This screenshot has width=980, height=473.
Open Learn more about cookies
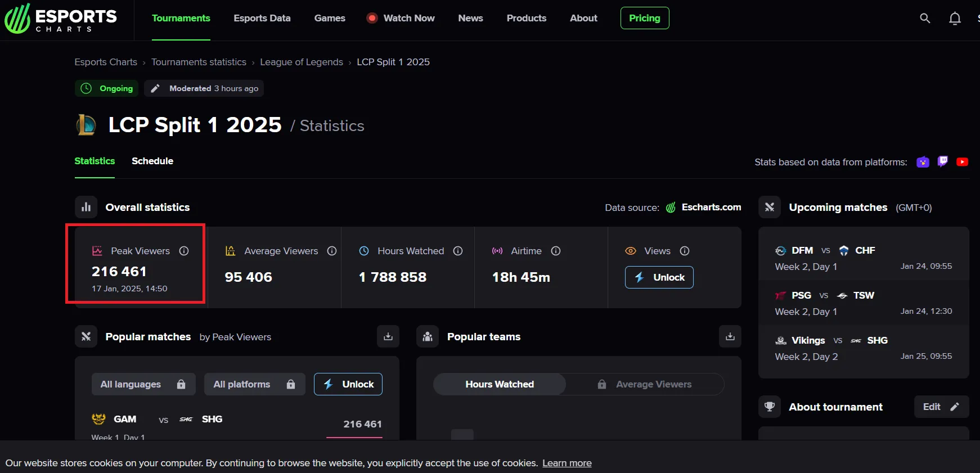pyautogui.click(x=567, y=463)
